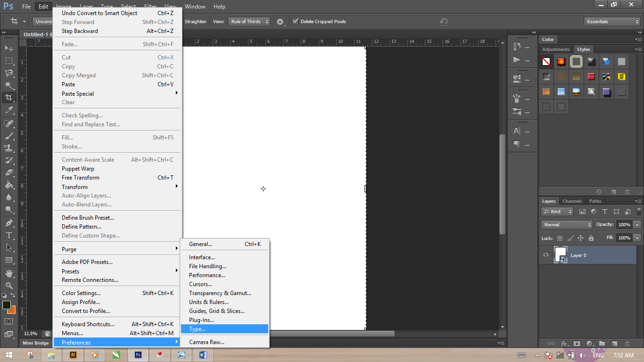This screenshot has width=644, height=362.
Task: Activate the Crop tool
Action: [8, 98]
